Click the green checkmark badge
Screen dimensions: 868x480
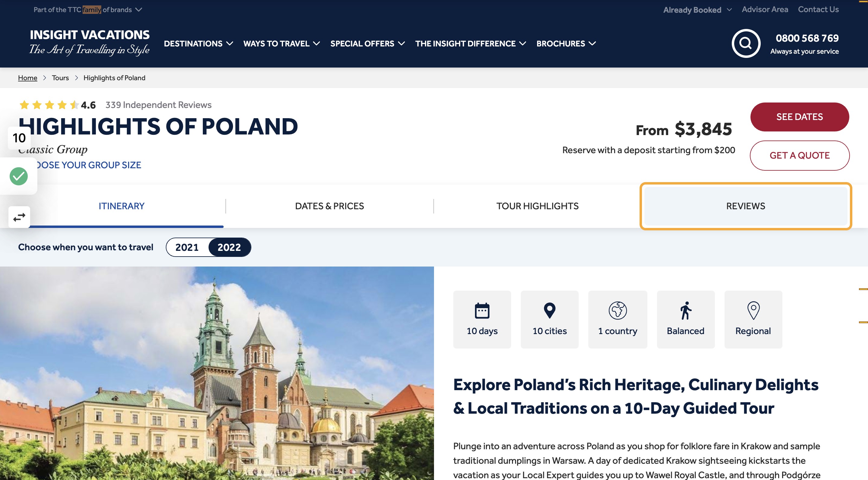click(x=18, y=176)
